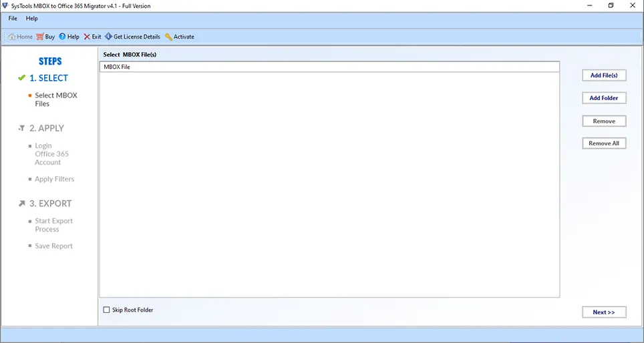Close the MBOX Migrator window
The width and height of the screenshot is (644, 343).
[x=633, y=6]
